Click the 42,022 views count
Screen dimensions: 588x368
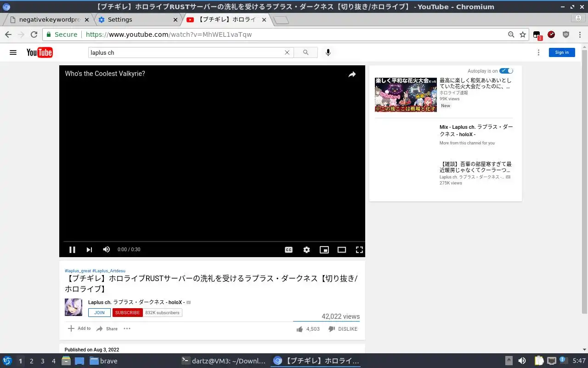click(x=340, y=316)
